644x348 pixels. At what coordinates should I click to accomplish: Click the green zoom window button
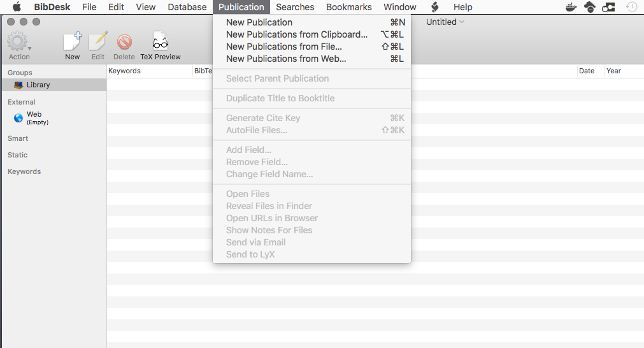36,22
